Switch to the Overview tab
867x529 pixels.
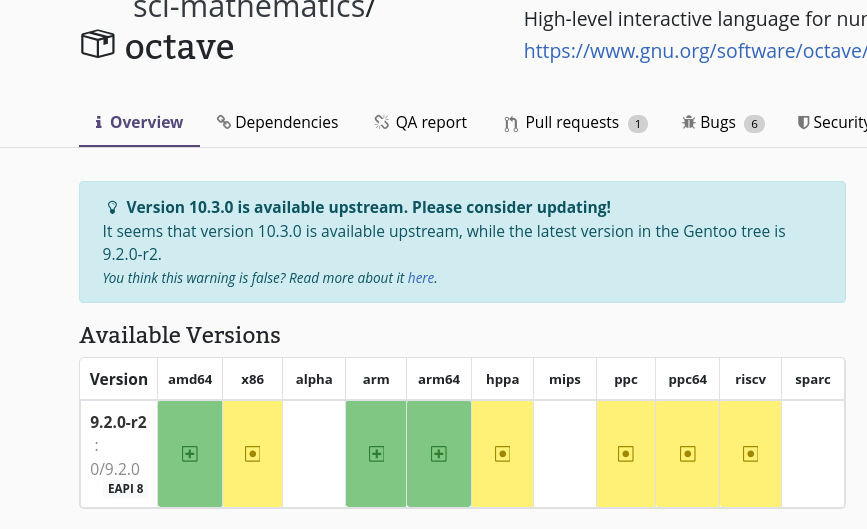(139, 122)
